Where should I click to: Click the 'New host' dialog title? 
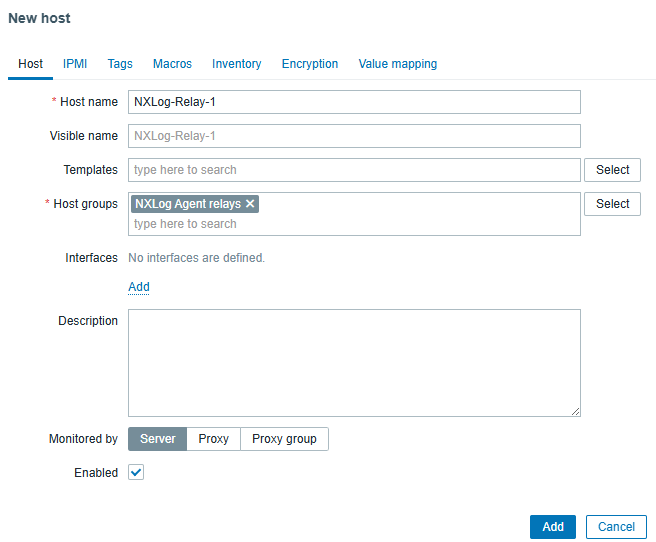39,18
